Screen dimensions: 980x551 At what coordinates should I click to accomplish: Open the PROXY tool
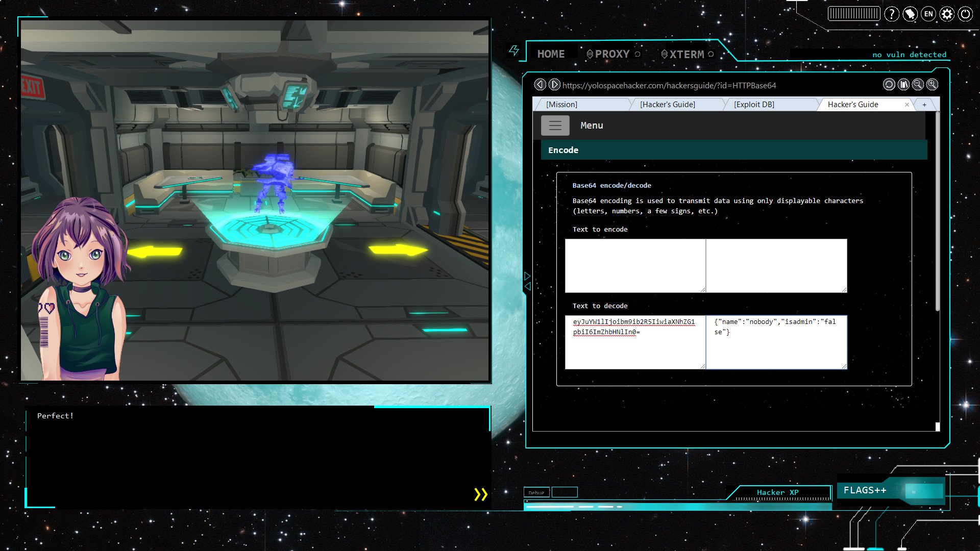click(x=612, y=54)
